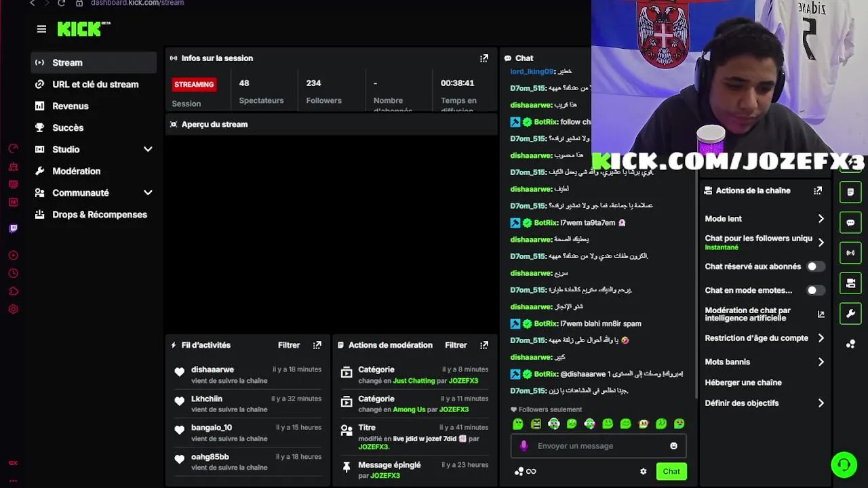The width and height of the screenshot is (868, 488).
Task: Open the GX Control speedometer icon in sidebar
Action: [x=13, y=148]
